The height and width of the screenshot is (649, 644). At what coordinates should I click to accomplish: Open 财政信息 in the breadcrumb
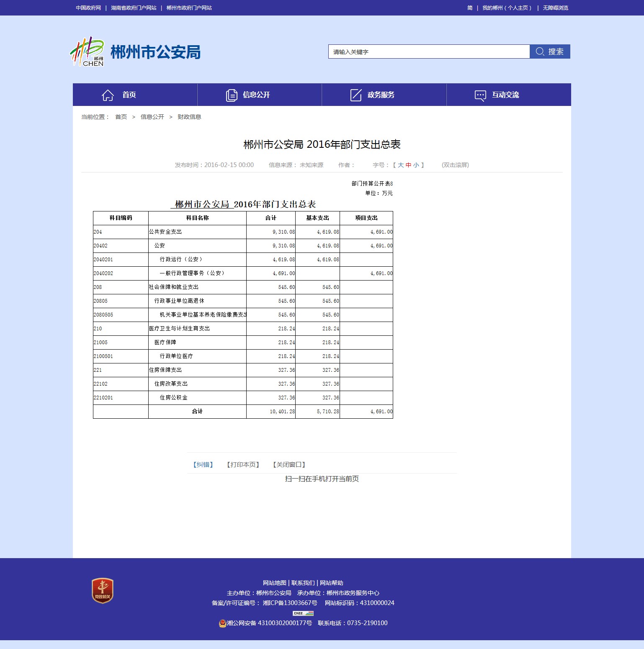(189, 117)
